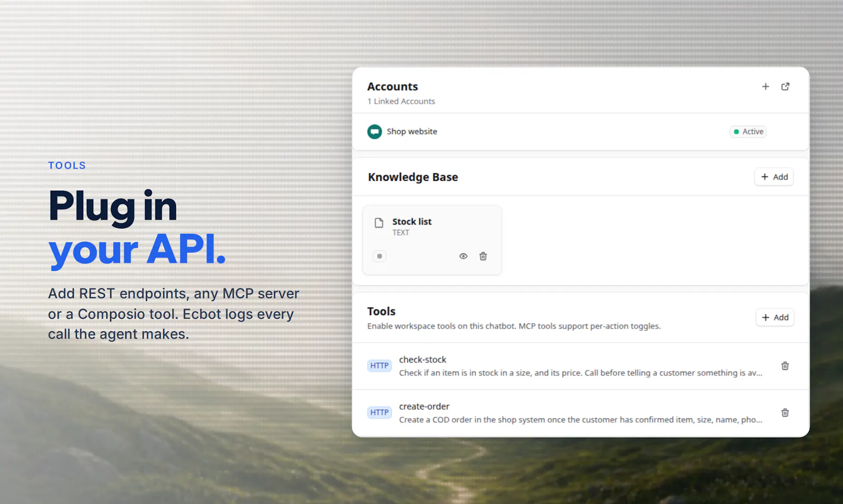The image size is (843, 504).
Task: Click the HTTP badge for create-order
Action: (379, 412)
